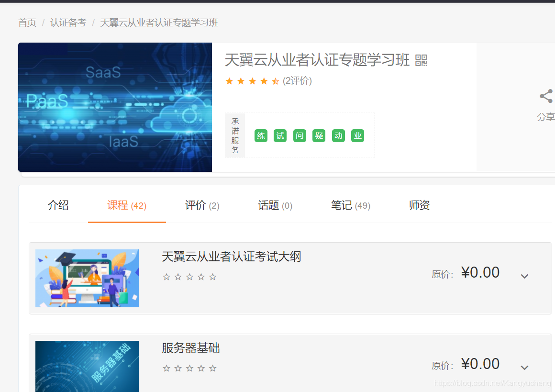The height and width of the screenshot is (392, 555).
Task: Click the star rating under the main course title
Action: (252, 81)
